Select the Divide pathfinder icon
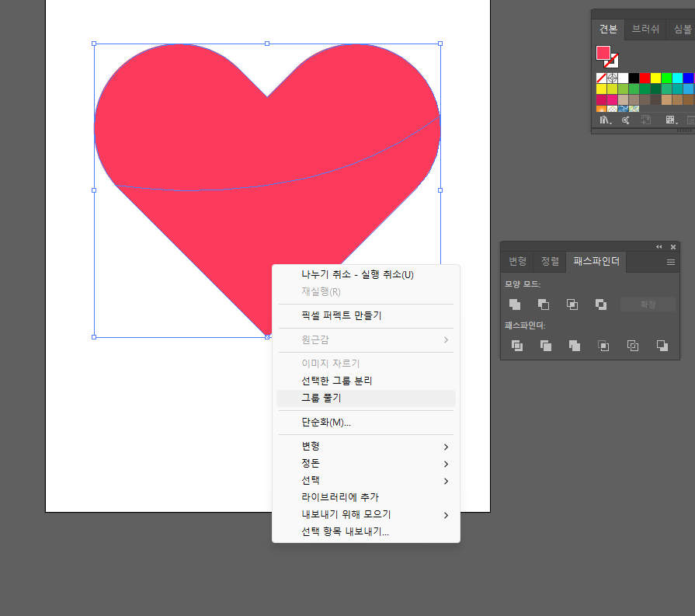Screen dimensions: 695x616 (x=517, y=346)
